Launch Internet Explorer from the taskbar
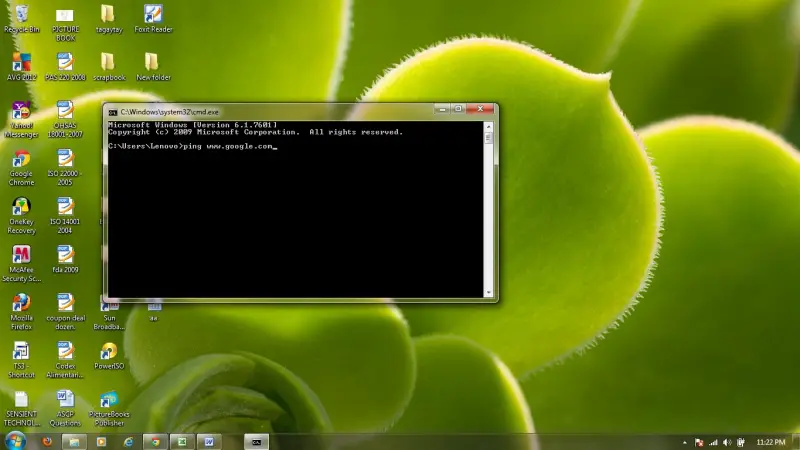The image size is (800, 450). coord(128,442)
